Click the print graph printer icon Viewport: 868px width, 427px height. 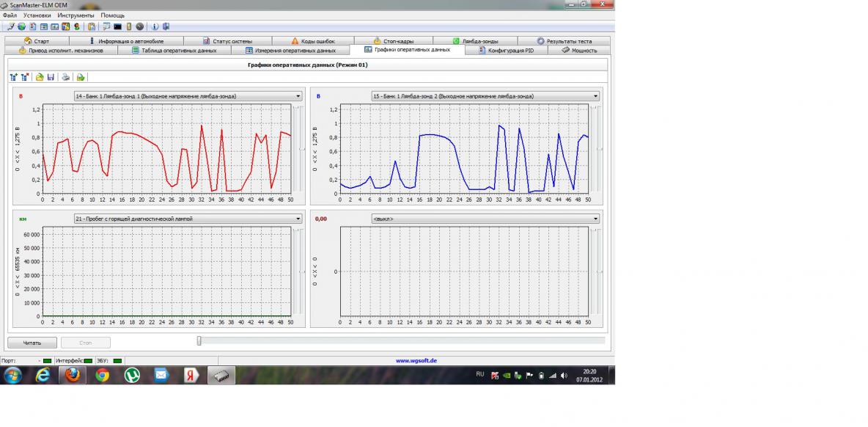click(x=66, y=77)
